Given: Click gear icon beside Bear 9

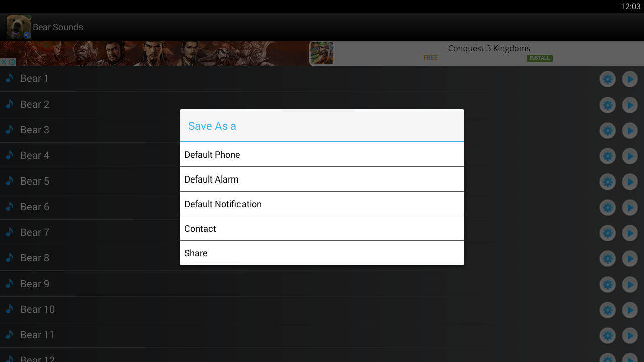Looking at the screenshot, I should point(608,284).
